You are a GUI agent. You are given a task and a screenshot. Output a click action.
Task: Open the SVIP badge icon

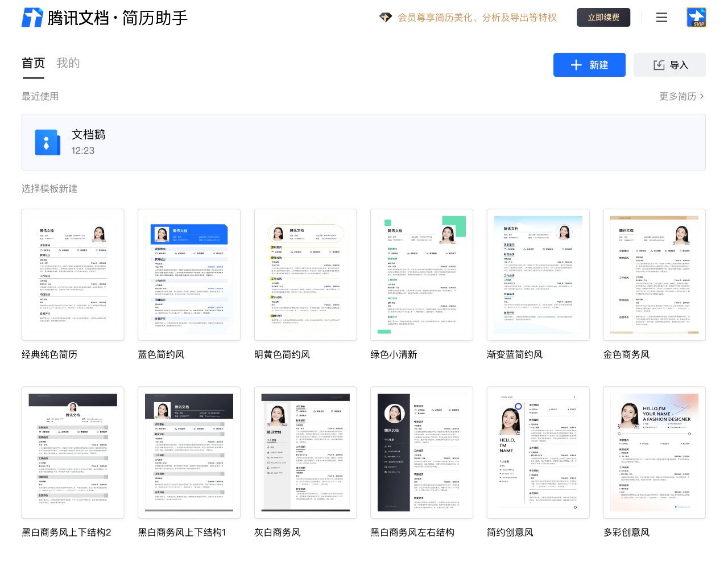point(696,17)
